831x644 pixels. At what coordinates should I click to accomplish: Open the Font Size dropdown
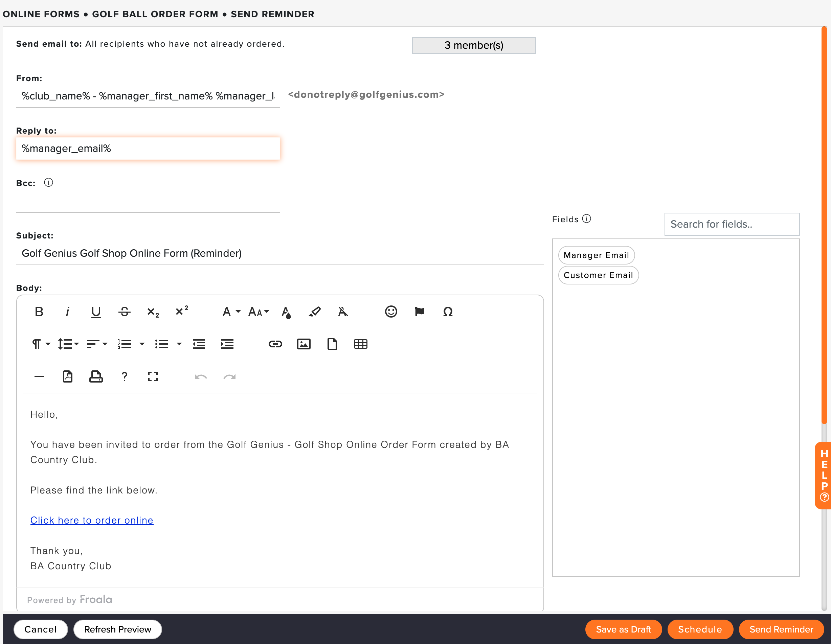(x=259, y=312)
